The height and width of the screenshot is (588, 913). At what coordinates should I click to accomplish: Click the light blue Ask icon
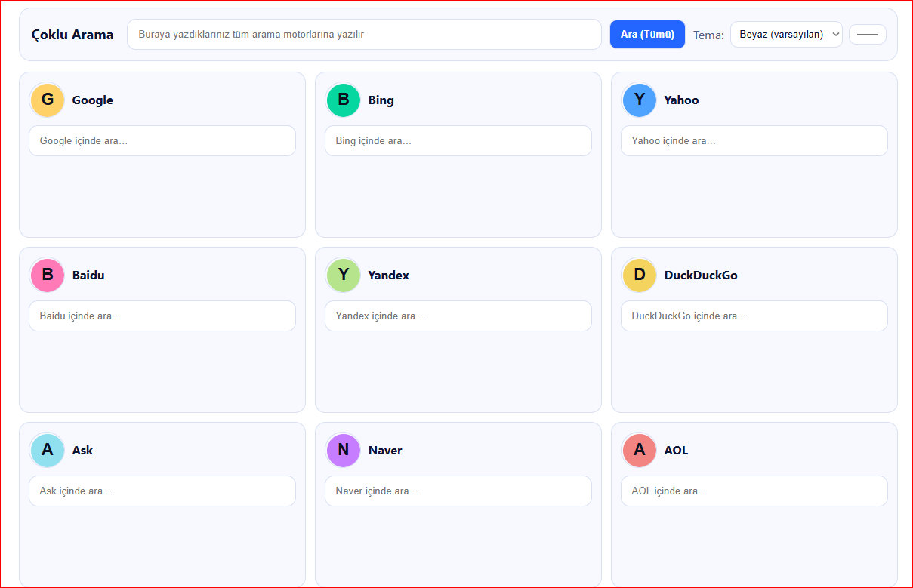pyautogui.click(x=48, y=451)
